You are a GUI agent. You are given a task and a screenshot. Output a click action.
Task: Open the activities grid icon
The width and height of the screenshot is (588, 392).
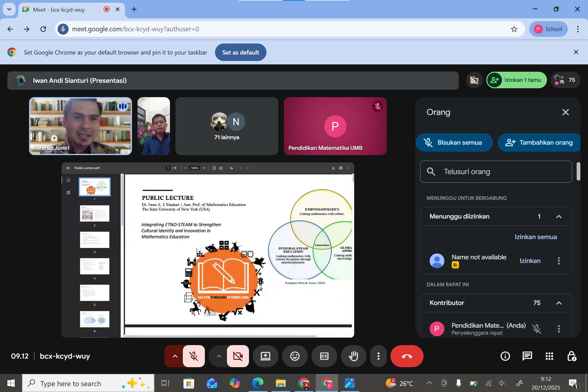(x=549, y=356)
